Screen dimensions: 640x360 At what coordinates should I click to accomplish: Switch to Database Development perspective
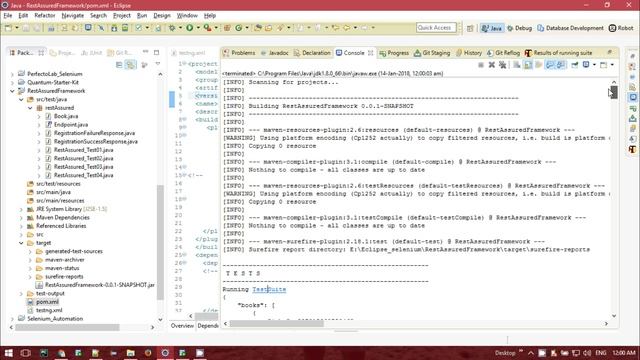click(570, 28)
